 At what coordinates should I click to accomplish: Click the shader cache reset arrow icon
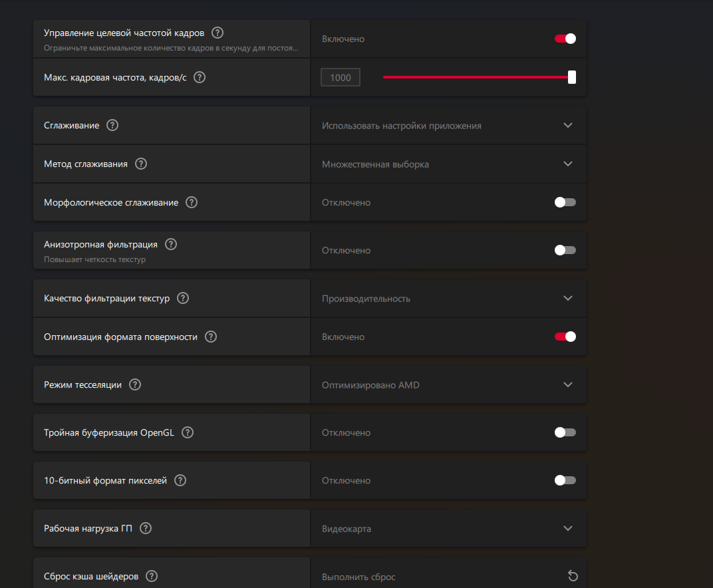(573, 576)
